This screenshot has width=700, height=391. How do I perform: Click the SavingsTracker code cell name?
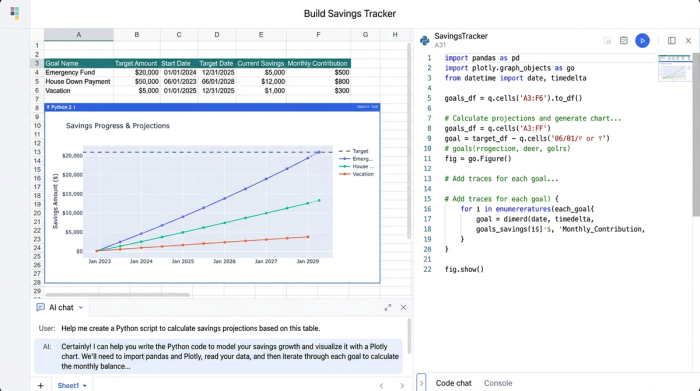(461, 36)
